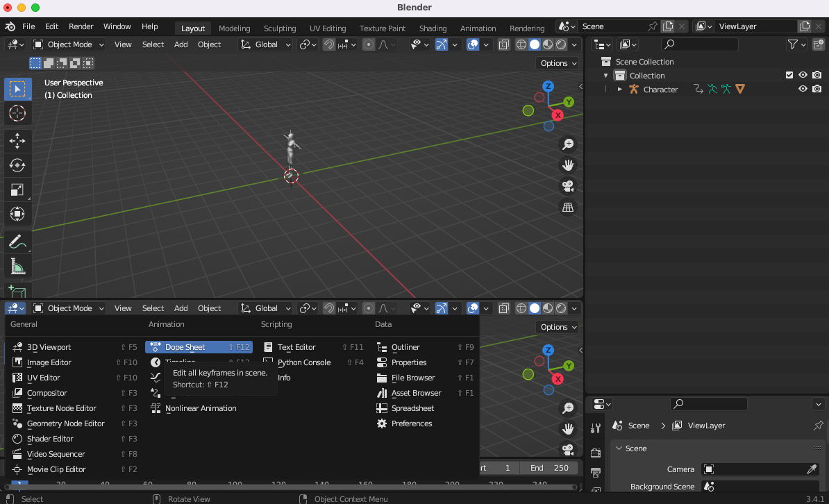
Task: Select the Select Box tool
Action: click(17, 90)
